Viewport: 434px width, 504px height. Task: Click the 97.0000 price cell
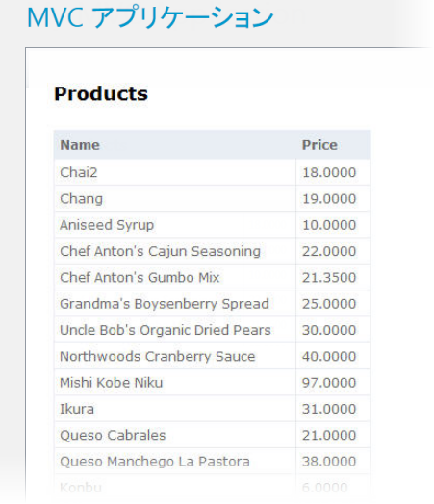point(333,383)
